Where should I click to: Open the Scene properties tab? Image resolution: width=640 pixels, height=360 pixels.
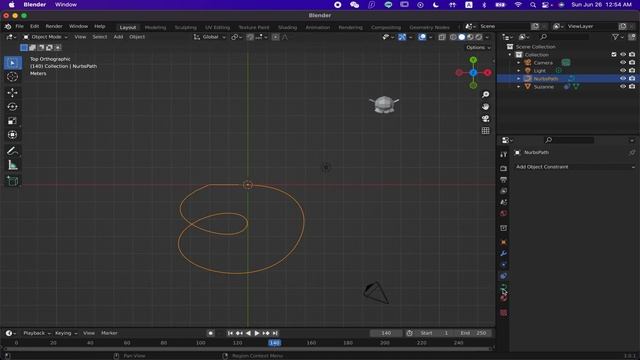pyautogui.click(x=504, y=202)
